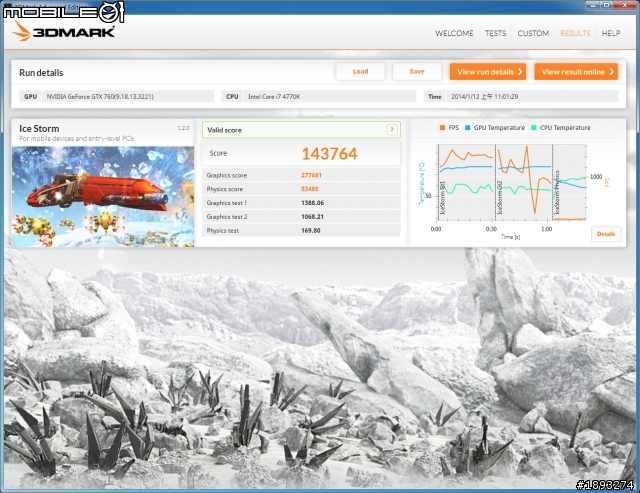Select the RESULTS tab
Viewport: 640px width, 493px height.
[575, 33]
